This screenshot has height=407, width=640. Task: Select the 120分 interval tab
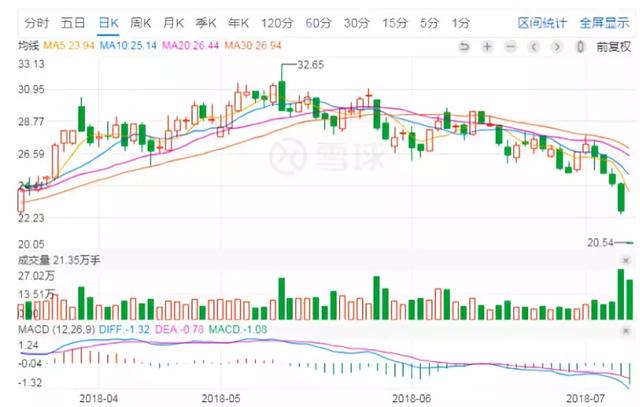click(277, 23)
